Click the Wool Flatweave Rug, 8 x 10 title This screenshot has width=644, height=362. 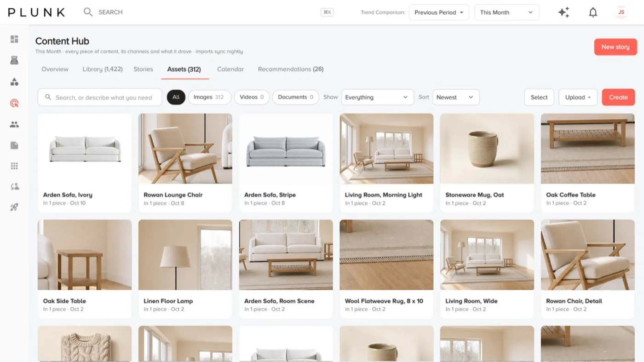[384, 301]
